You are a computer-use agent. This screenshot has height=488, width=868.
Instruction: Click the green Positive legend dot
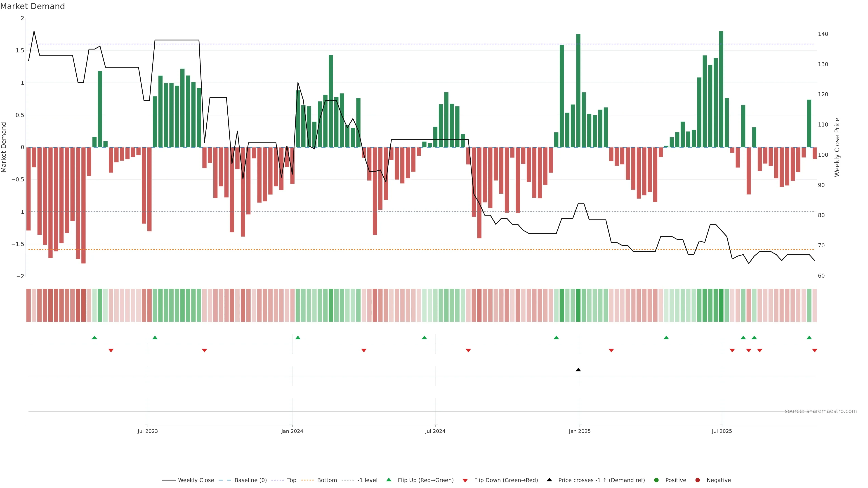656,480
